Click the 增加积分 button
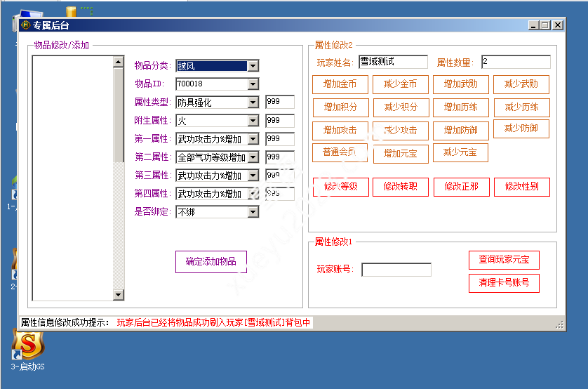The image size is (588, 389). click(x=341, y=107)
